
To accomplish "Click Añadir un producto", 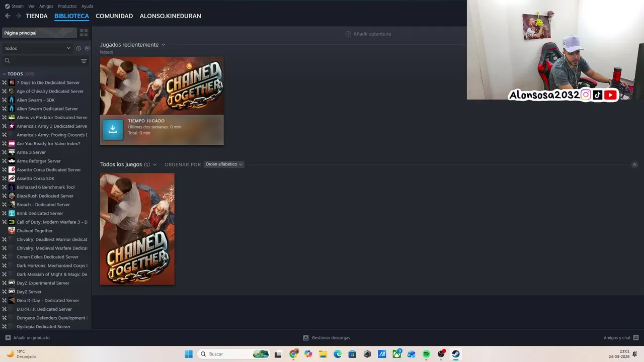I will point(28,338).
